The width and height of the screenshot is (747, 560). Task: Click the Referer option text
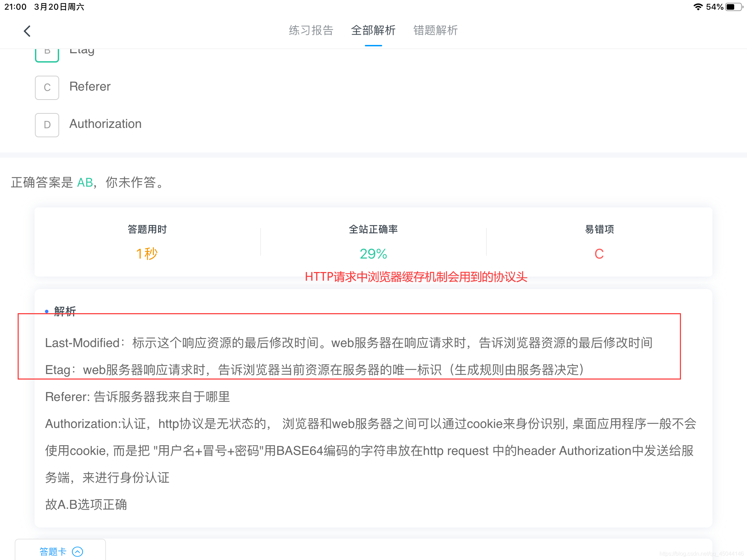90,86
